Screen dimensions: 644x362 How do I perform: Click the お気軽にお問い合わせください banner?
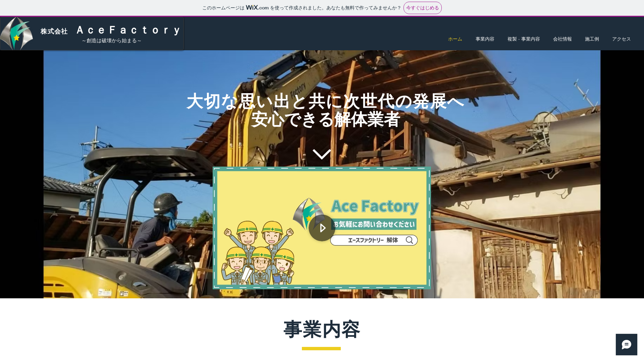pos(373,224)
